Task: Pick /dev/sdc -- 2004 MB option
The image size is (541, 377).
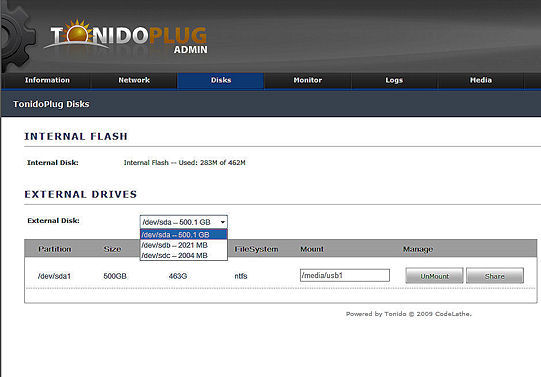Action: (x=184, y=256)
